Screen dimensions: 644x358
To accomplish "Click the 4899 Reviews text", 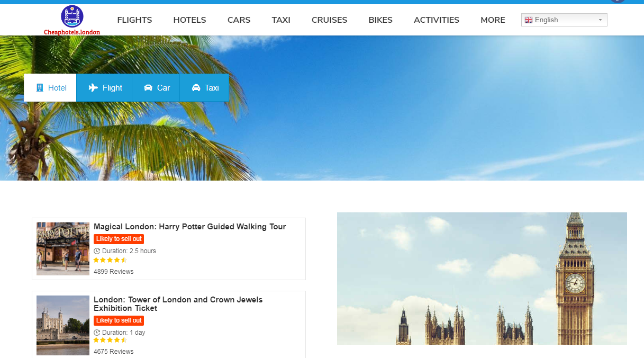I will tap(113, 272).
